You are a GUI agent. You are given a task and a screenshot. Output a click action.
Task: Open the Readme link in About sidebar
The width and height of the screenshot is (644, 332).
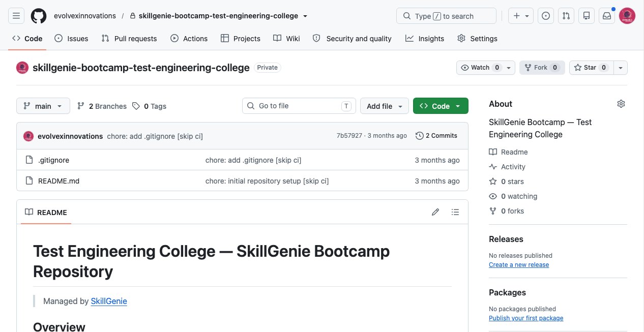[509, 152]
